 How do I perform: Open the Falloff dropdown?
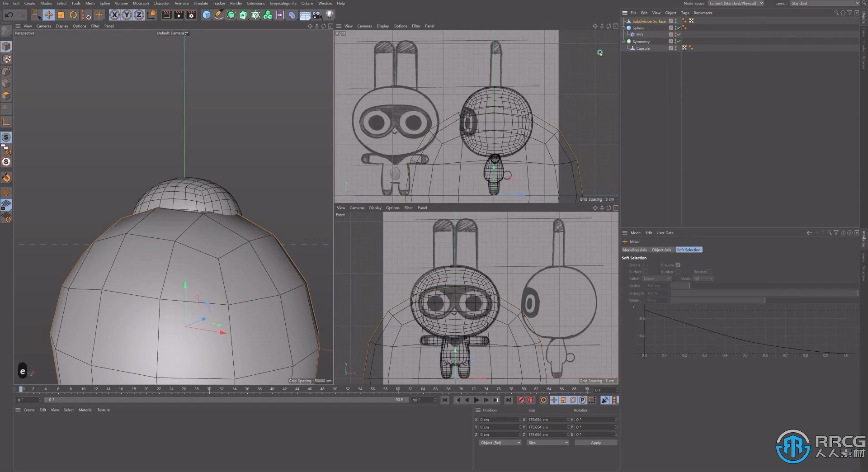click(656, 279)
